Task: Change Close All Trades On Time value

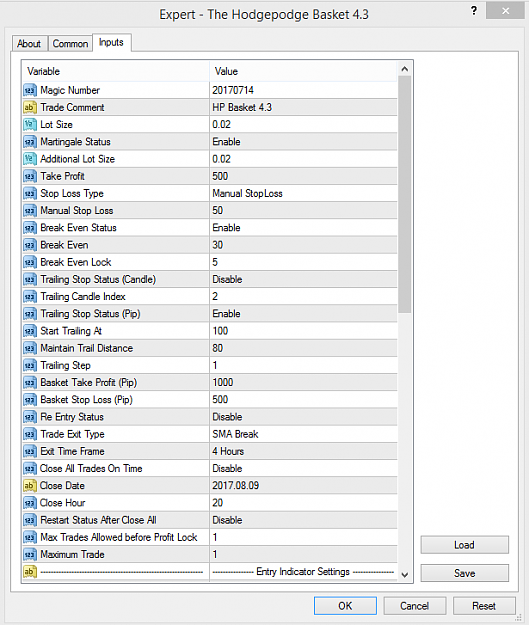Action: pyautogui.click(x=303, y=468)
